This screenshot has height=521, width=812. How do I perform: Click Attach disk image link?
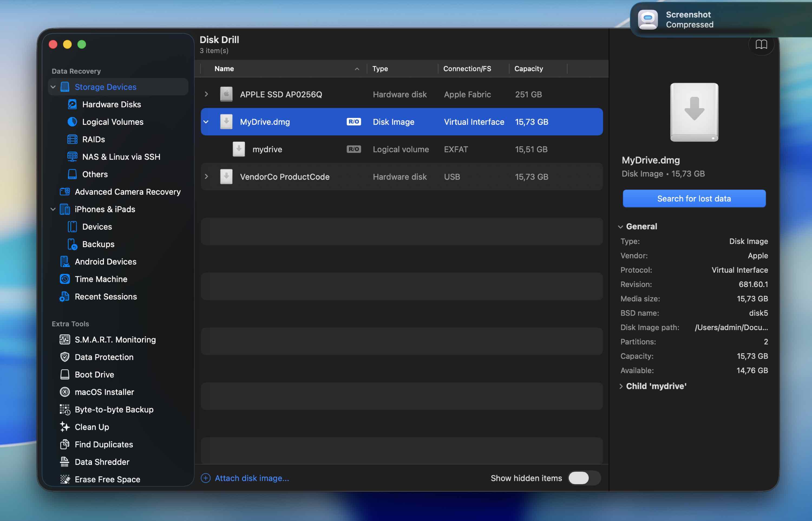coord(251,478)
